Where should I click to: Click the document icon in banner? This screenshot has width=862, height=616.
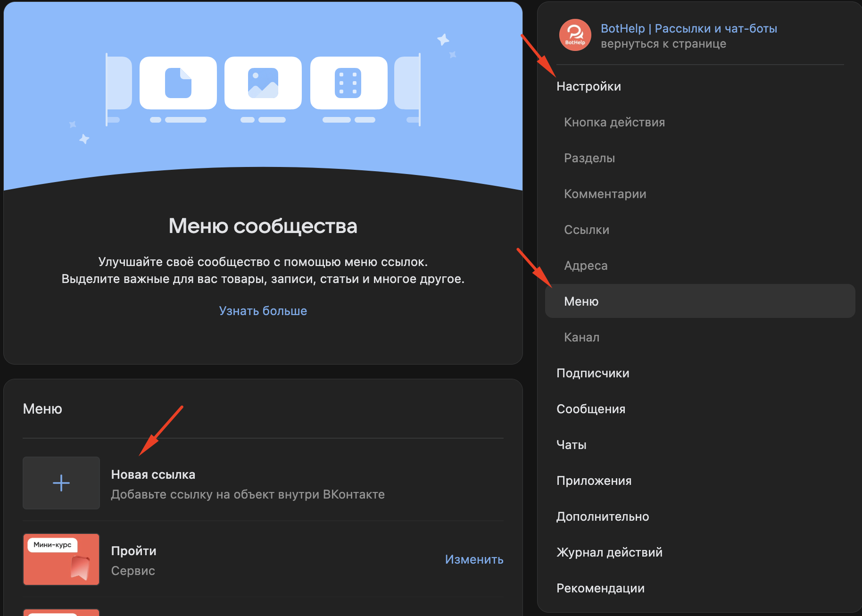(x=178, y=83)
